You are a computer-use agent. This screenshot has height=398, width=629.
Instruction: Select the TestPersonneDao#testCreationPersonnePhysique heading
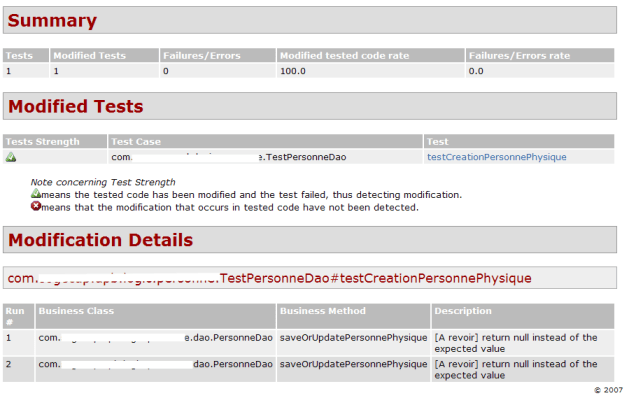[269, 278]
